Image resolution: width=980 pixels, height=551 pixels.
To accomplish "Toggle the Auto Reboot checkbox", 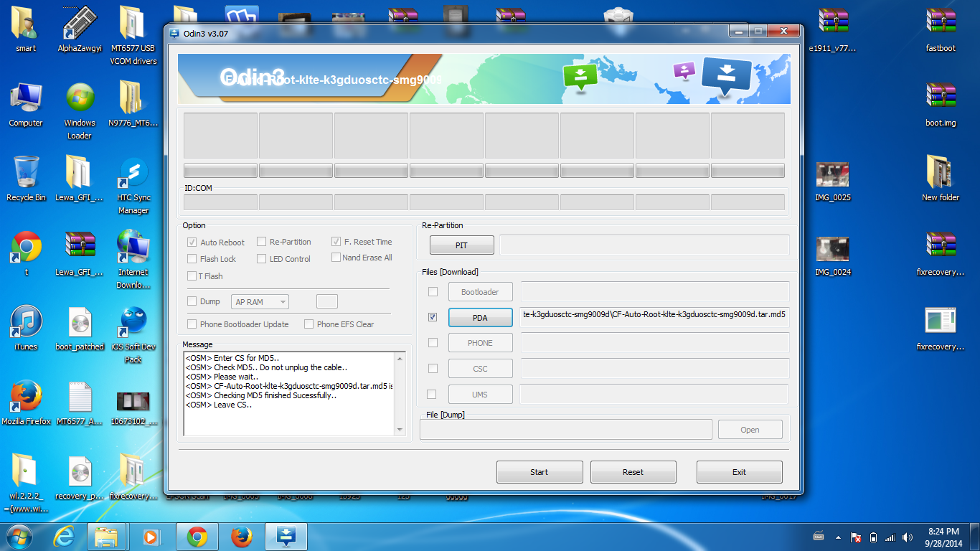I will click(x=192, y=242).
